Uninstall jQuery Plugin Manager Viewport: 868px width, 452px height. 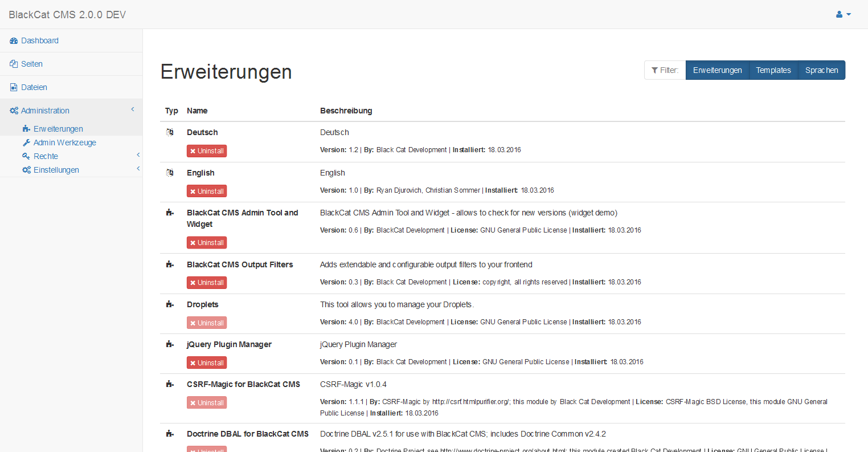click(207, 363)
